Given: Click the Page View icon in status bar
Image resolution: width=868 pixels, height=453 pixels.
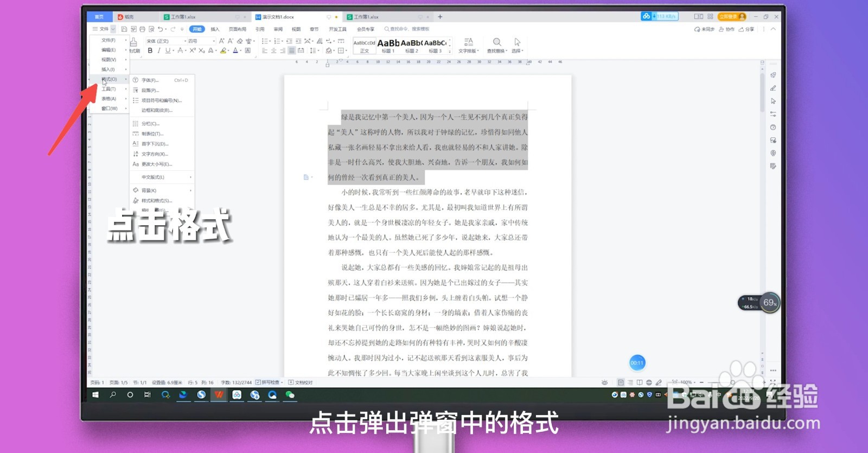Looking at the screenshot, I should pyautogui.click(x=621, y=382).
